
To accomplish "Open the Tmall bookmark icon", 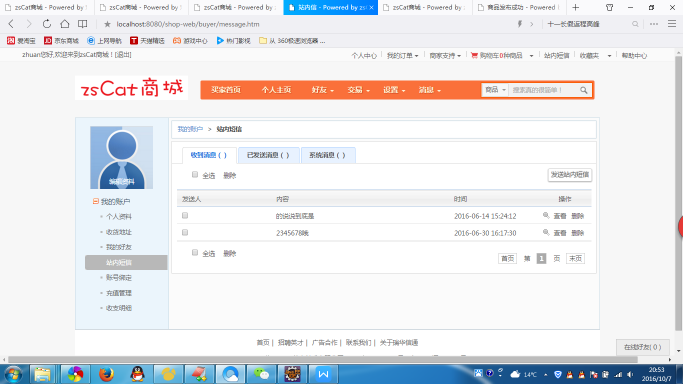I will [x=134, y=40].
